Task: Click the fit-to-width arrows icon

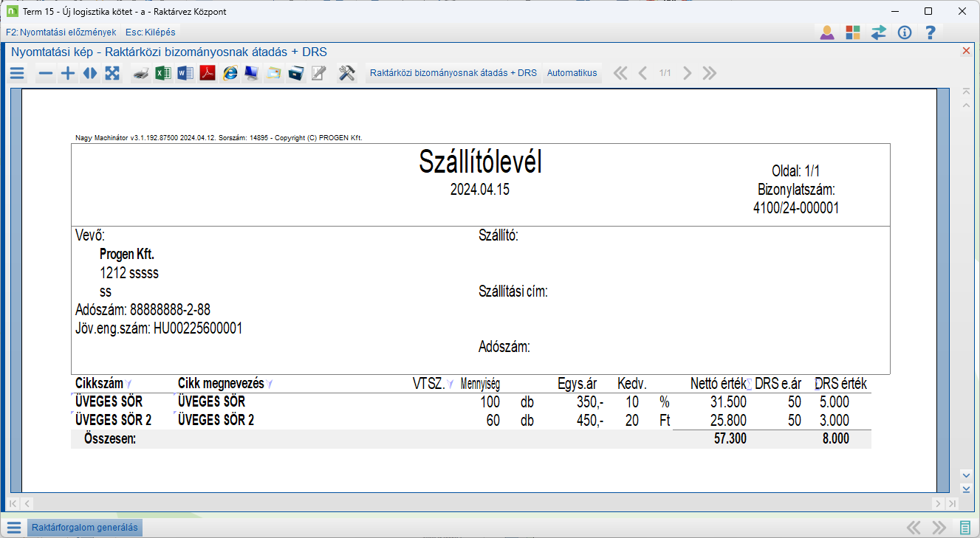Action: click(x=90, y=73)
